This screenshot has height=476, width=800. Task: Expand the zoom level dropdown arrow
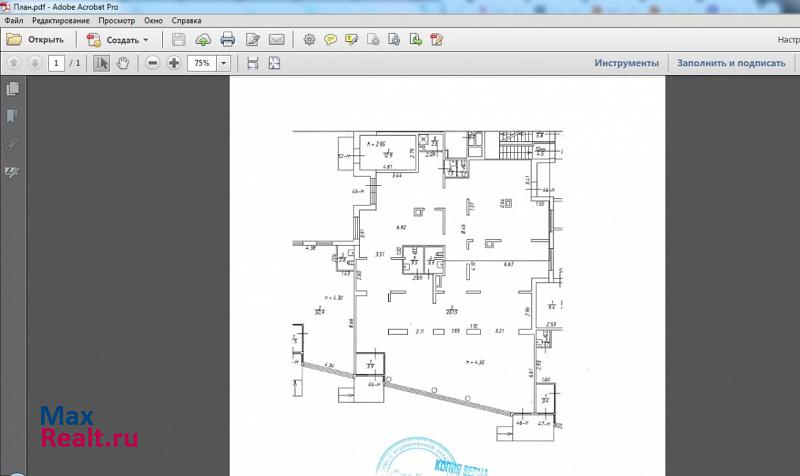[x=223, y=63]
